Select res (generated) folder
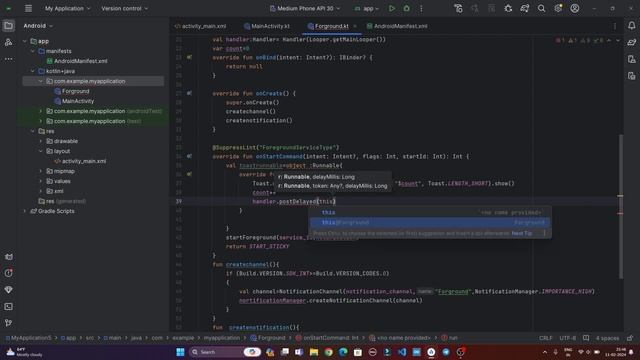This screenshot has height=360, width=640. 62,201
